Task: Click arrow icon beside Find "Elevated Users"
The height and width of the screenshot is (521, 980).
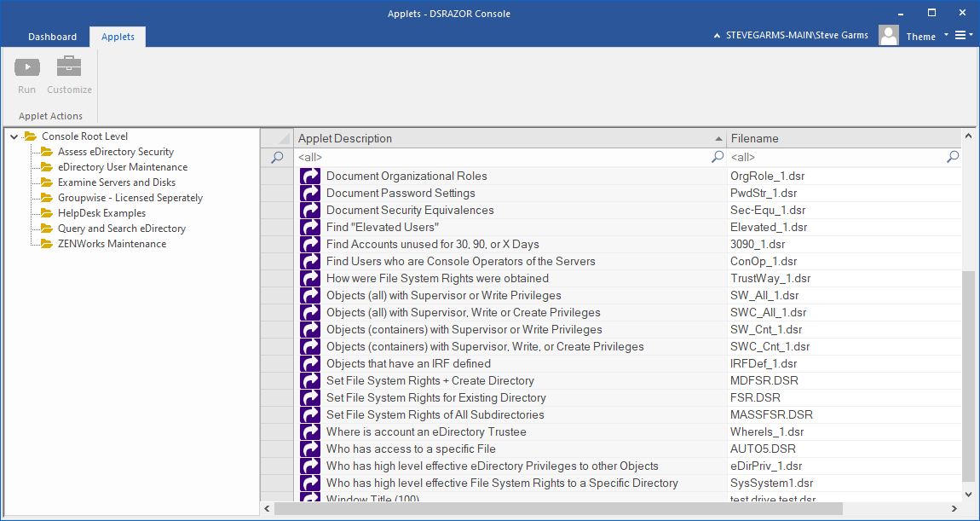Action: (310, 228)
